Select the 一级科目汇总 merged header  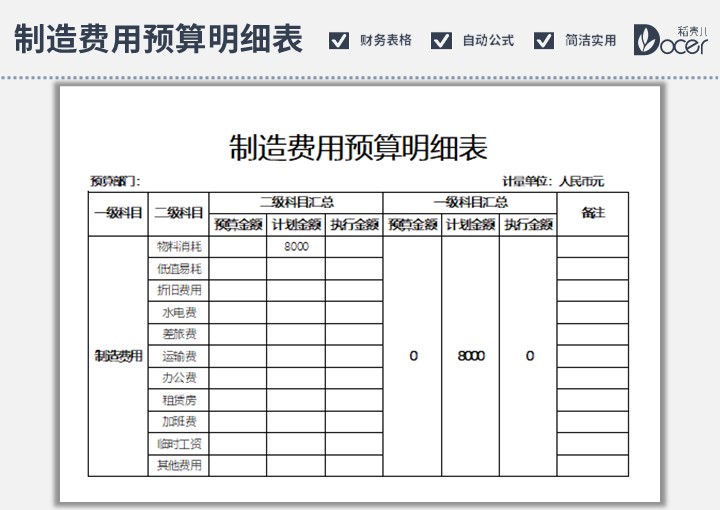[x=470, y=202]
